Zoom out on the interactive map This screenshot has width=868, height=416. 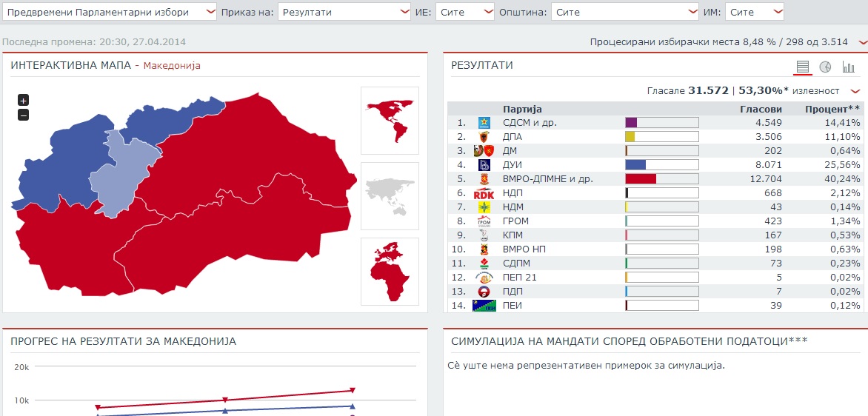click(23, 115)
